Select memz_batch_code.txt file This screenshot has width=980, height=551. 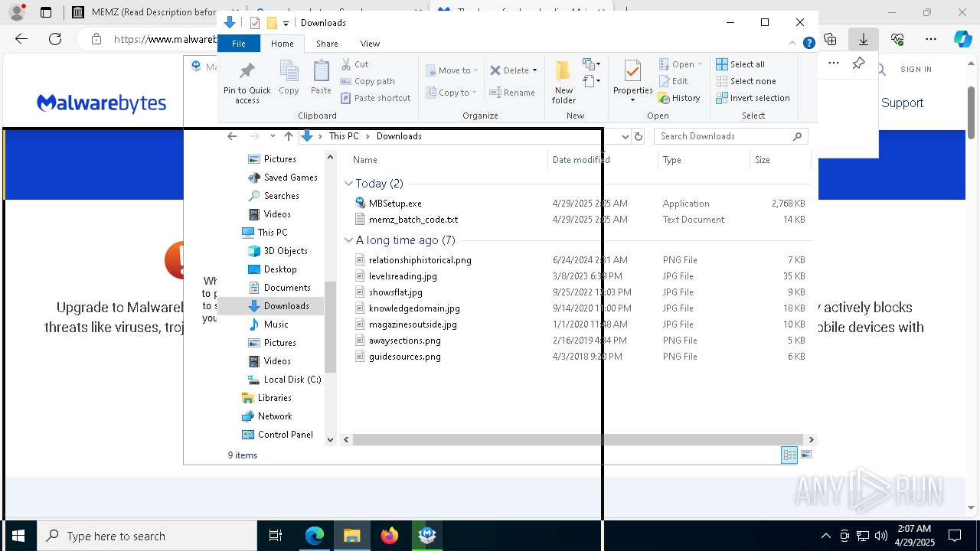[x=413, y=220]
